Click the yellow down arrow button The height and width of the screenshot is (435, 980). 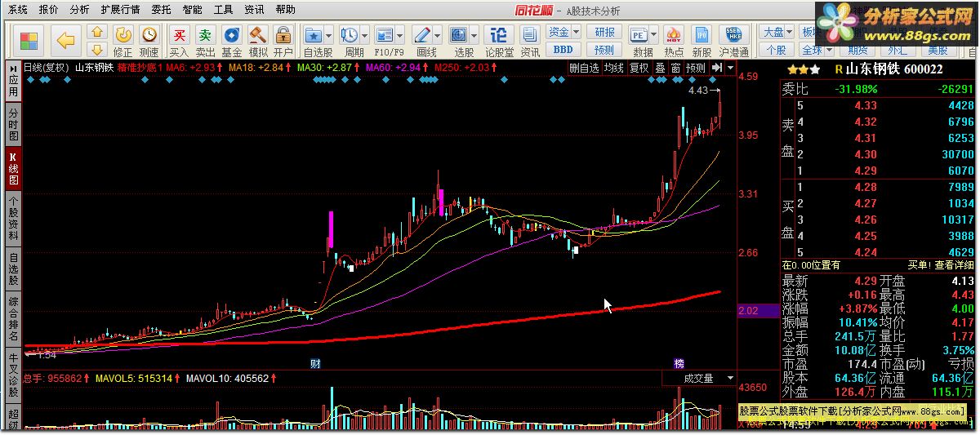(96, 50)
